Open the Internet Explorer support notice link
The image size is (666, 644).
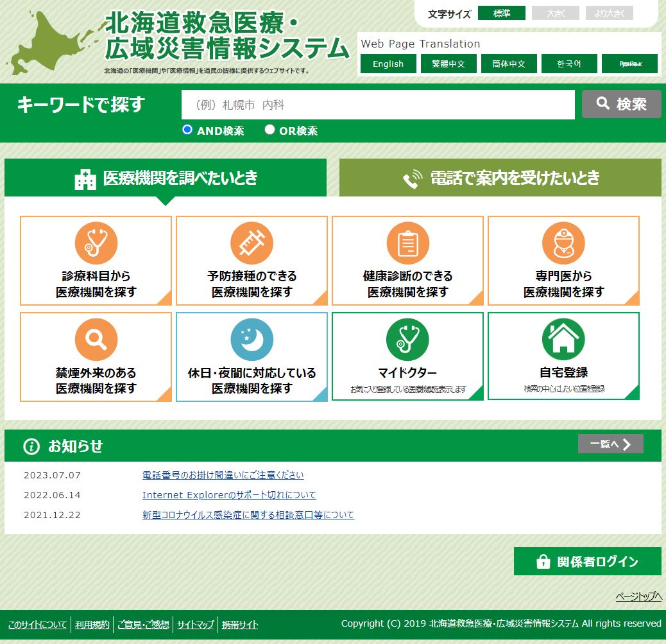point(229,495)
